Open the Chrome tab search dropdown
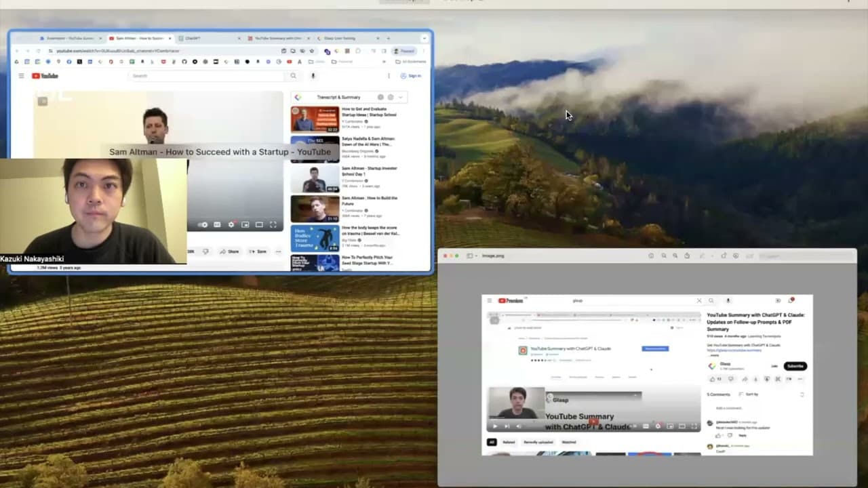Screen dimensions: 868x488 425,38
